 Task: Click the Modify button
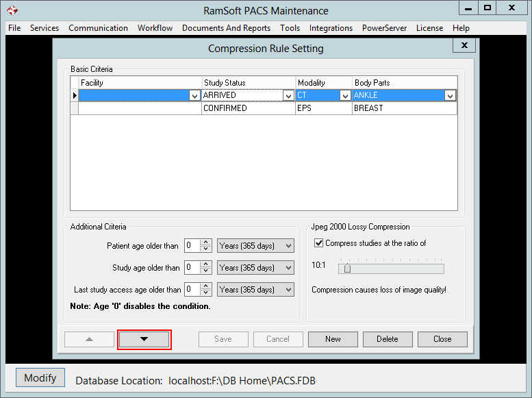pos(40,378)
